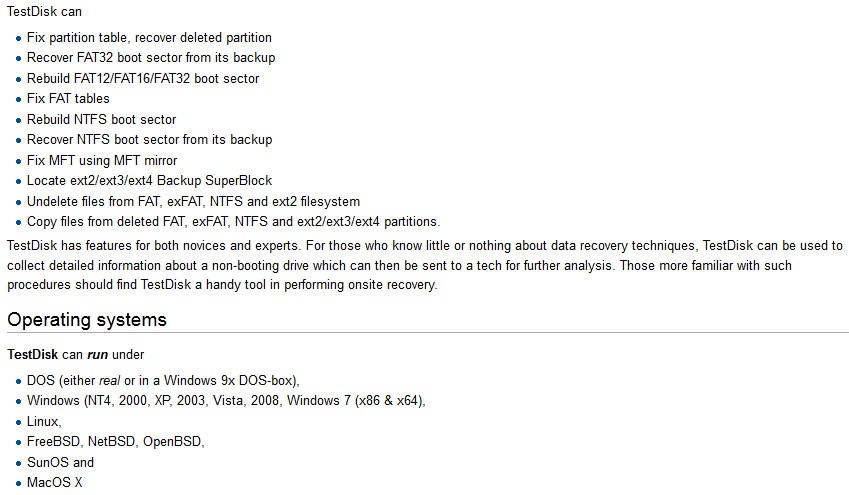Click the 'MacOS X' list item

[x=55, y=483]
